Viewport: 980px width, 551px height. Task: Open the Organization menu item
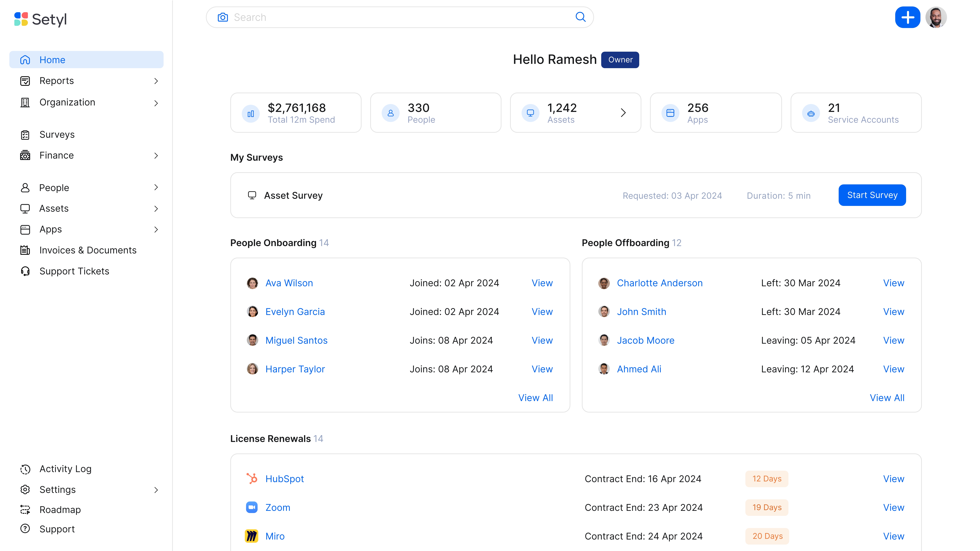click(67, 102)
